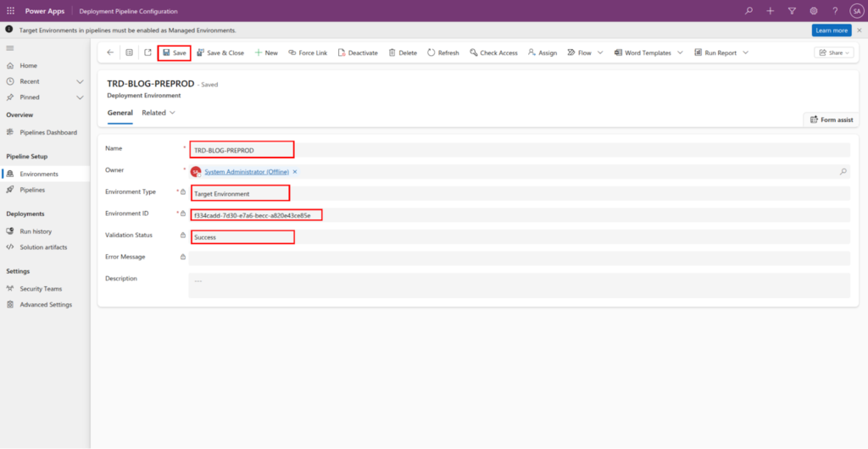Click the Delete trash command
The height and width of the screenshot is (449, 868).
pyautogui.click(x=403, y=53)
